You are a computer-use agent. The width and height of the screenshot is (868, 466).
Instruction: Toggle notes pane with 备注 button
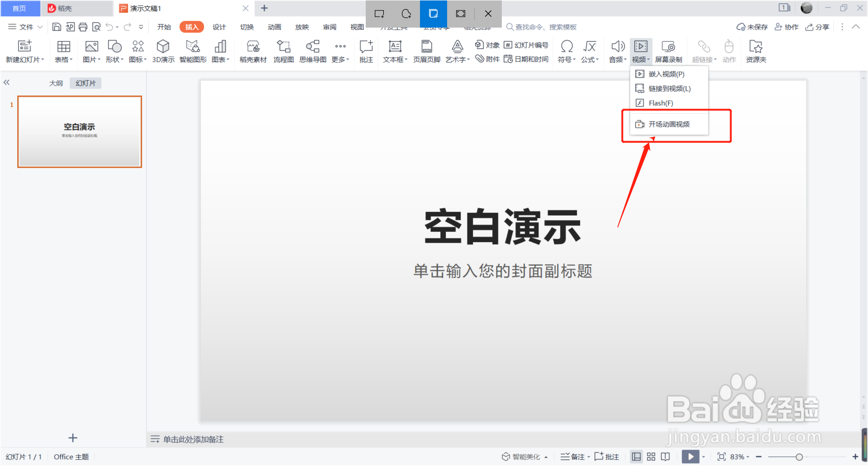click(x=572, y=456)
